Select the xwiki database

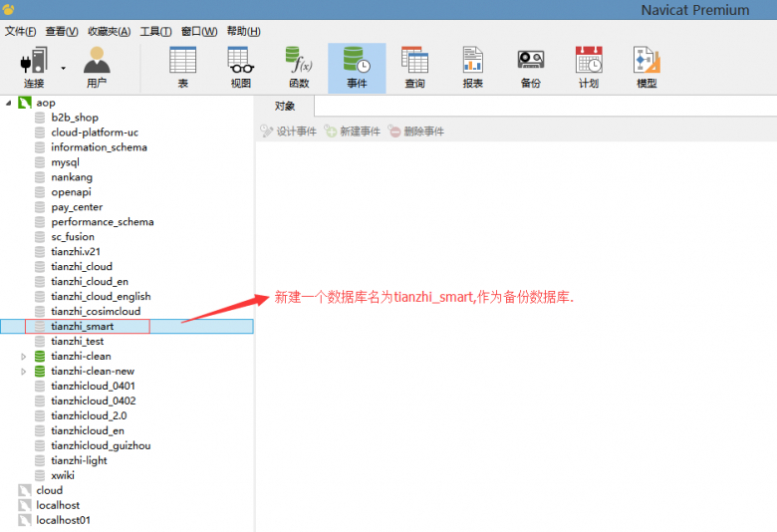point(63,475)
